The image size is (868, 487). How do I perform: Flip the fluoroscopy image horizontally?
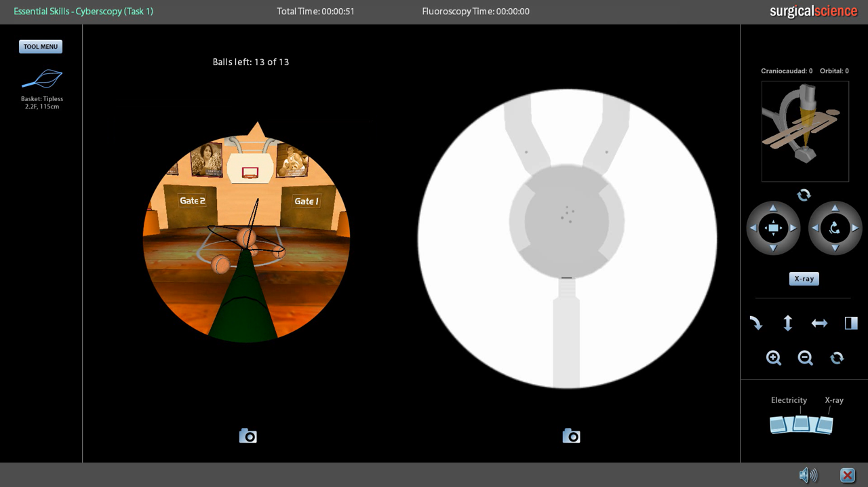[819, 324]
